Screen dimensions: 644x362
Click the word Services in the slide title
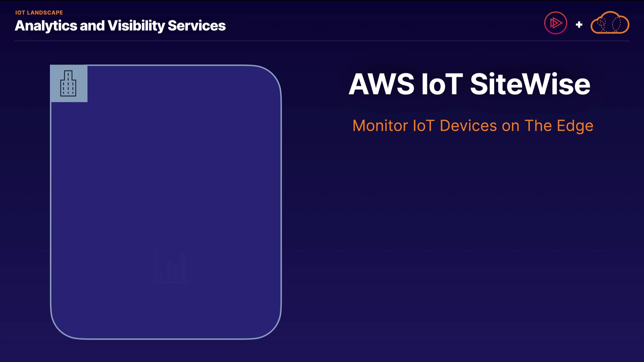197,26
